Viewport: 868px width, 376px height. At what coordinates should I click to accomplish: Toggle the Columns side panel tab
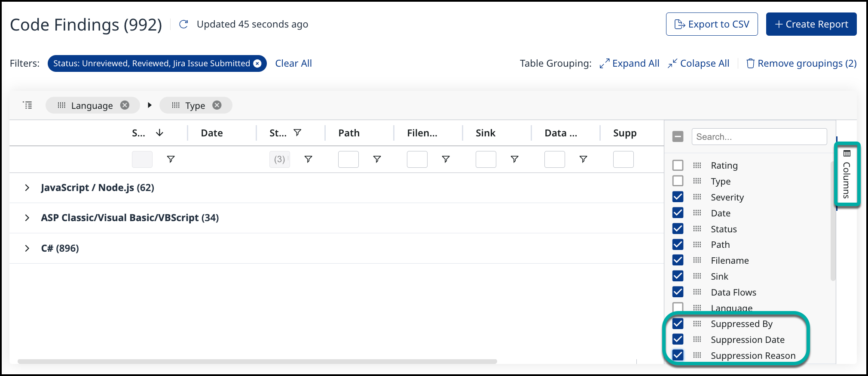(847, 174)
